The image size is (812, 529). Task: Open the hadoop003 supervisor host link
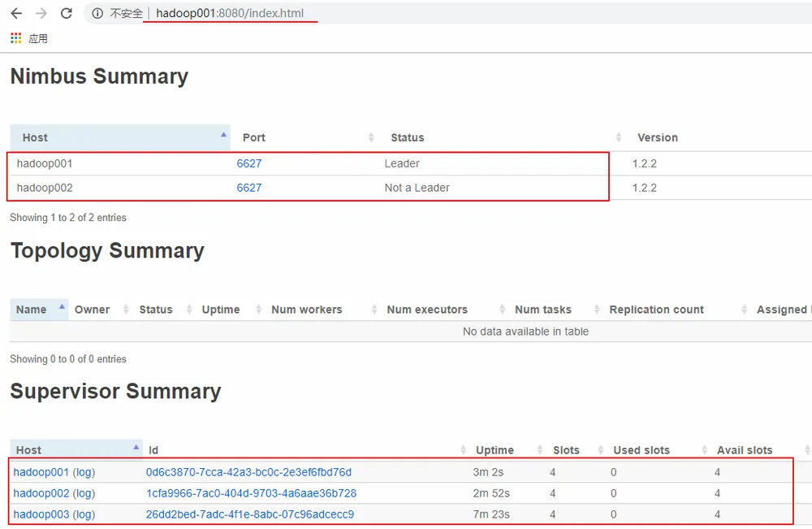pyautogui.click(x=41, y=514)
